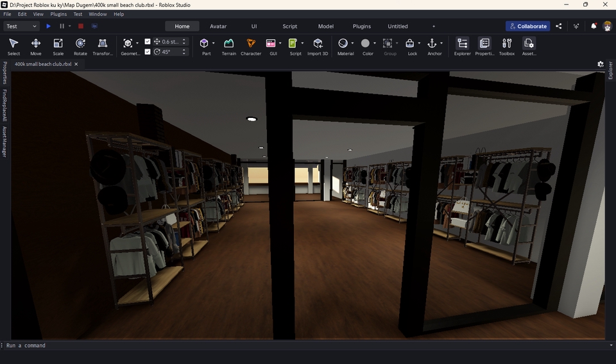Toggle the move snapping checkbox

point(148,42)
